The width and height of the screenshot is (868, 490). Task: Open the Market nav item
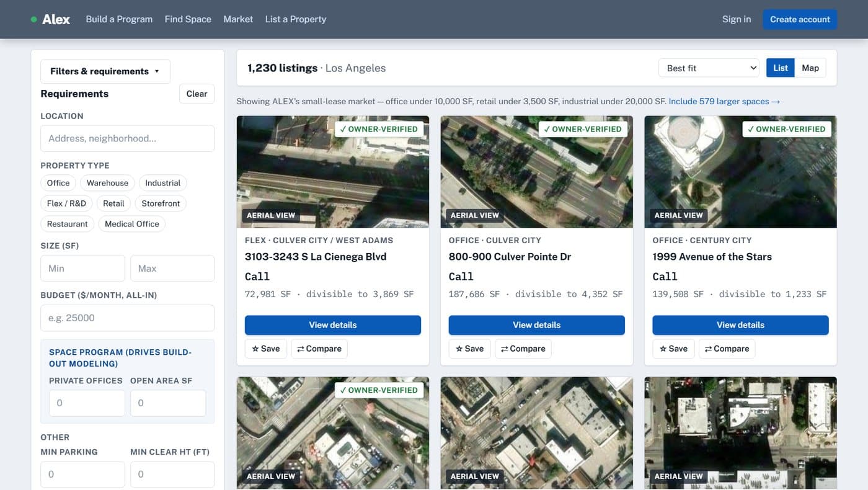[238, 19]
